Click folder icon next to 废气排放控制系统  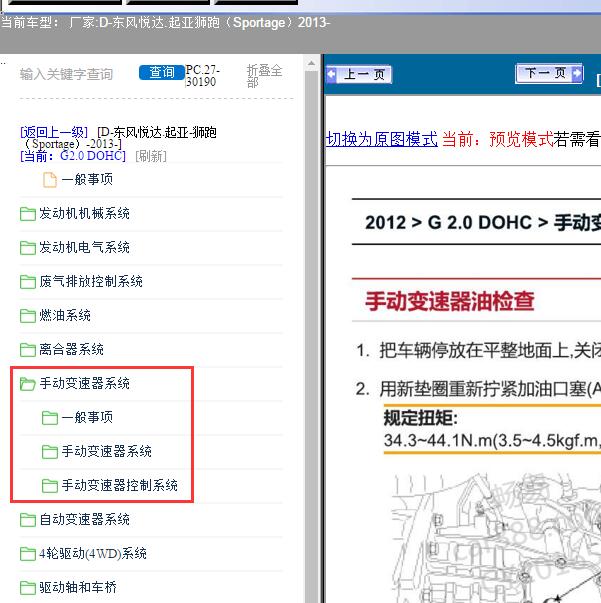[28, 282]
